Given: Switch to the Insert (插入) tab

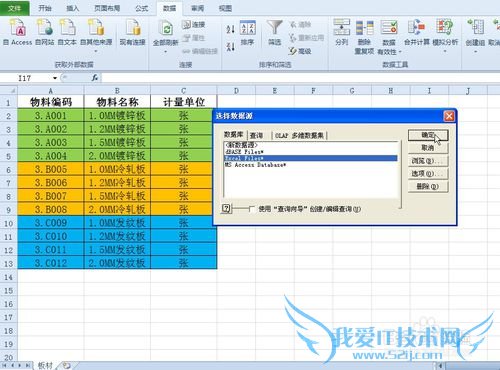Looking at the screenshot, I should [x=73, y=8].
